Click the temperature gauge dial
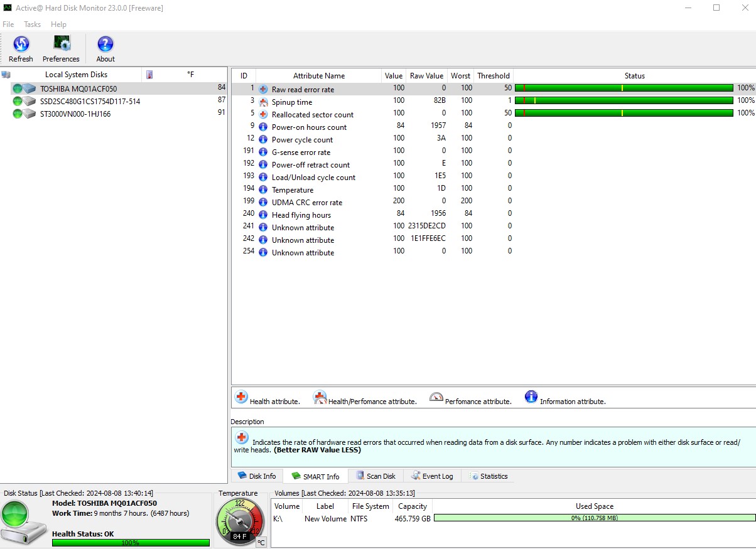Screen dimensions: 756x549 point(240,522)
